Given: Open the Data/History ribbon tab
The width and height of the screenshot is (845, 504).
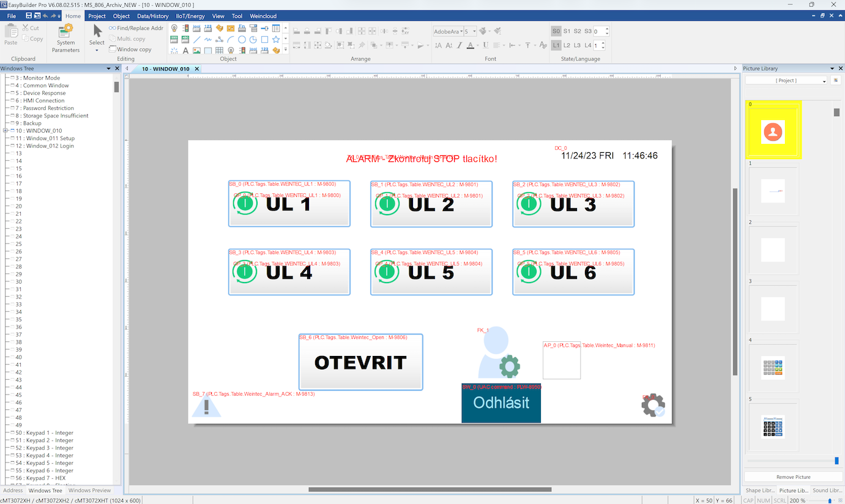Looking at the screenshot, I should [153, 16].
